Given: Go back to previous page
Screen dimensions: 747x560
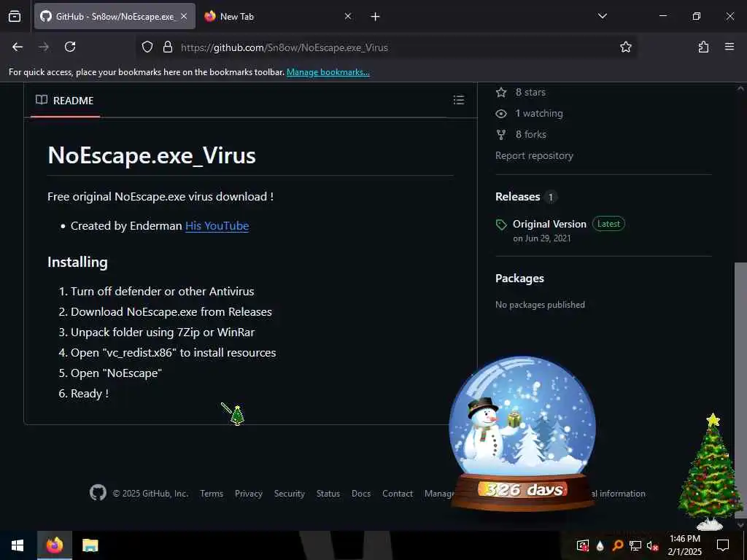Looking at the screenshot, I should [x=18, y=47].
